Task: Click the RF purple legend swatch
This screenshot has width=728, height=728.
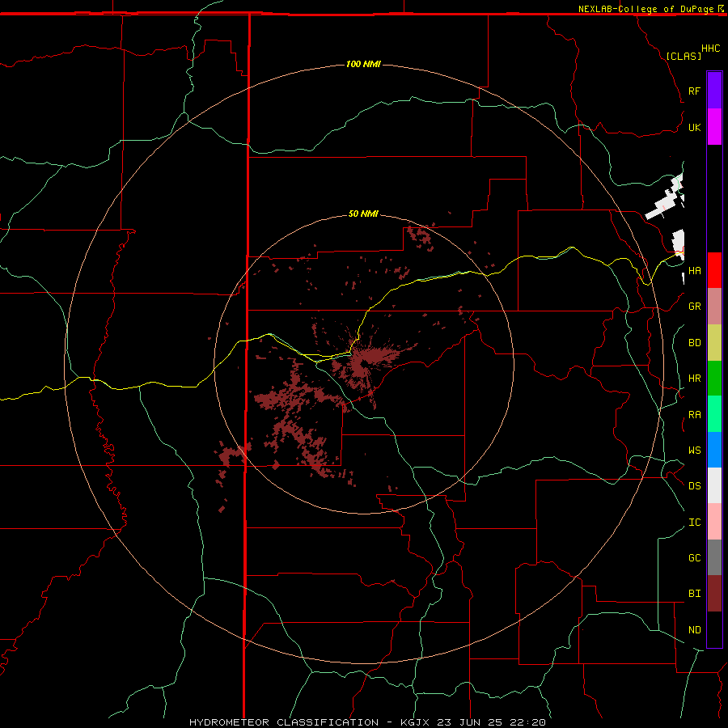Action: click(714, 91)
